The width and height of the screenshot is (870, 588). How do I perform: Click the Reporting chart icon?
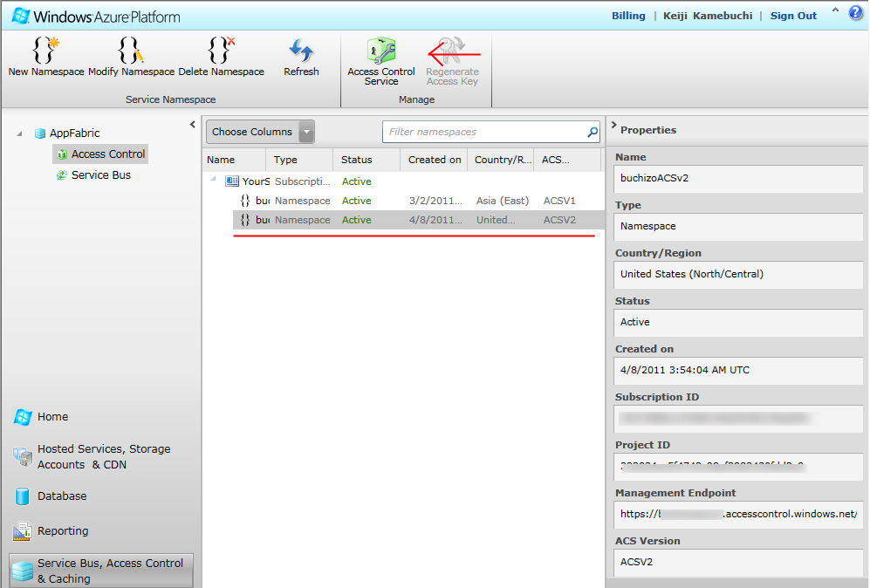(22, 531)
